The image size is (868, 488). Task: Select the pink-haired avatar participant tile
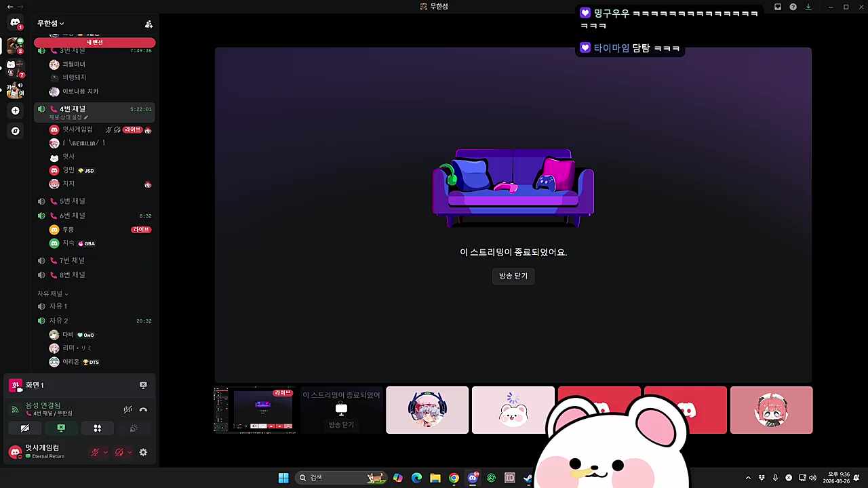pos(772,410)
